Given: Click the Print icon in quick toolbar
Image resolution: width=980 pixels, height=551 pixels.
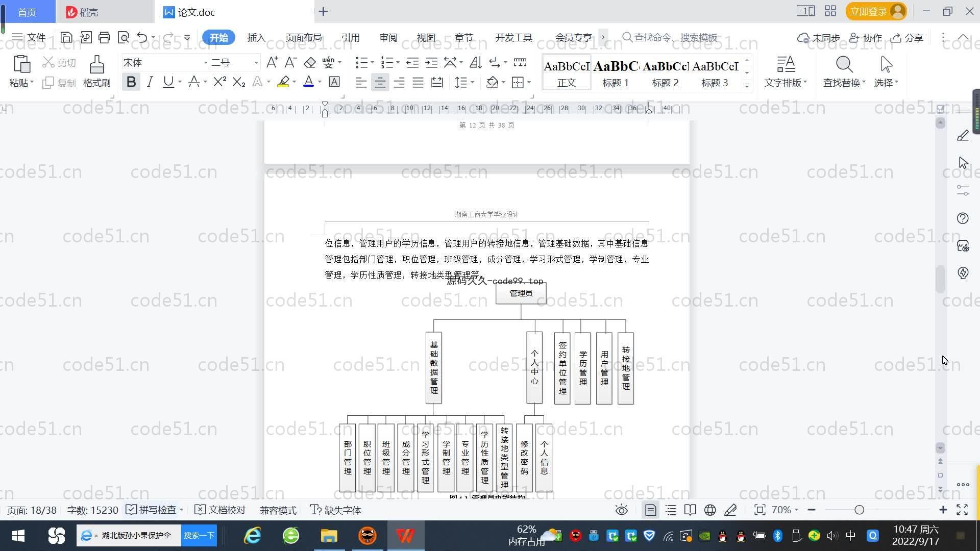Looking at the screenshot, I should pos(104,37).
